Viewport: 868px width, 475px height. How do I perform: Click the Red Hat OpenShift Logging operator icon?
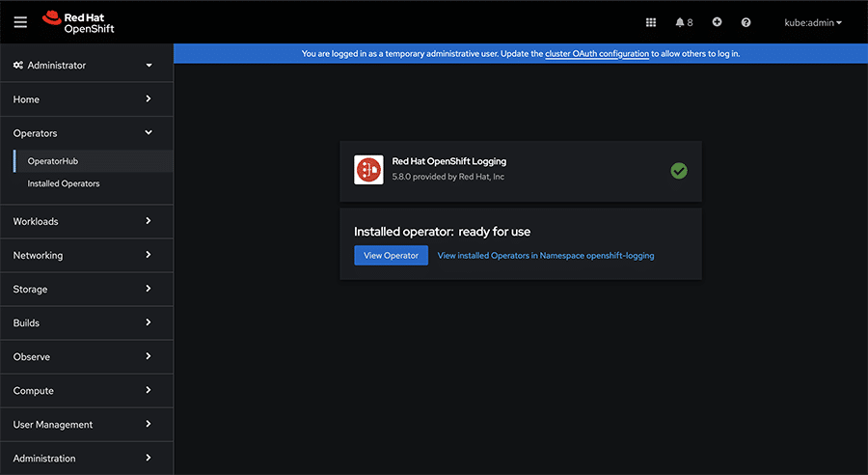(368, 170)
